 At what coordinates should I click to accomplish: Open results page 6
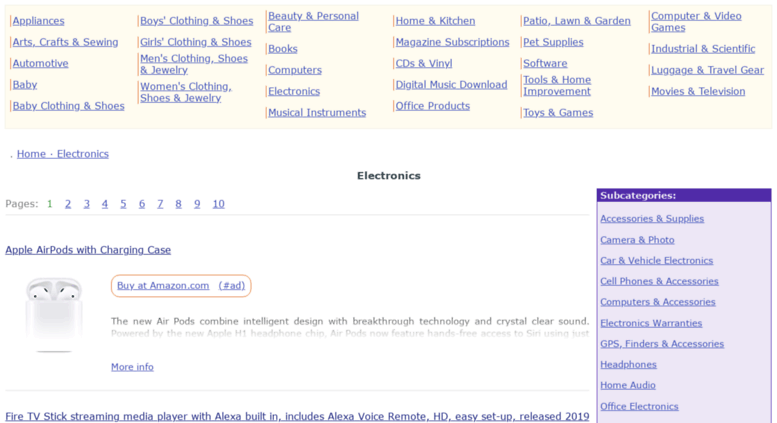(142, 204)
